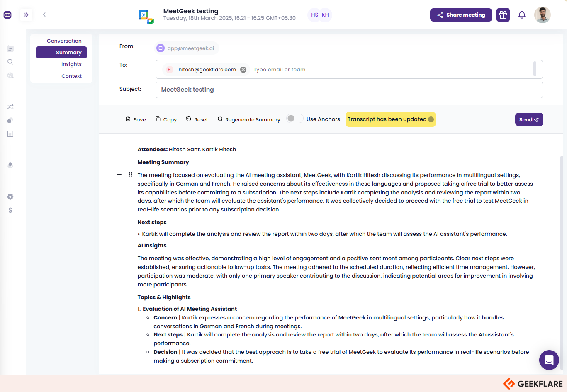Screen dimensions: 567x392
Task: Click Evaluation of AI Meeting Assistant item
Action: point(190,309)
